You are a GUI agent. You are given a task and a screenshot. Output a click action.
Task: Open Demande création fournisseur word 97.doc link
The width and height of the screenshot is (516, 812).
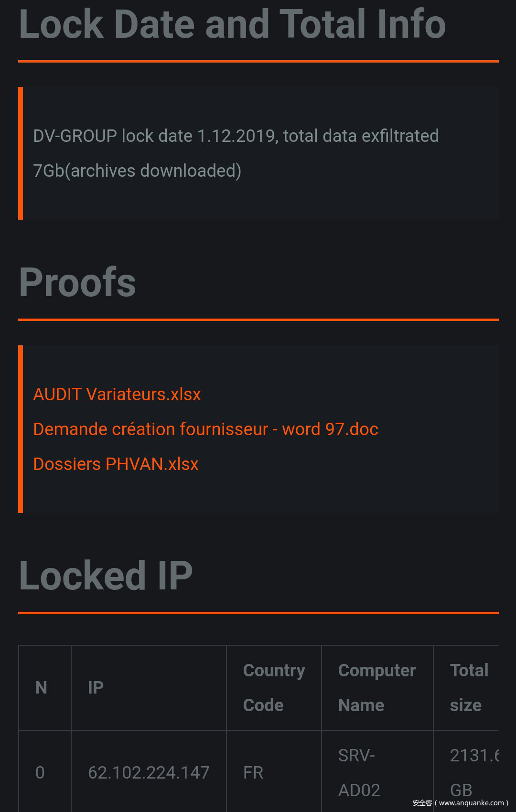coord(205,429)
